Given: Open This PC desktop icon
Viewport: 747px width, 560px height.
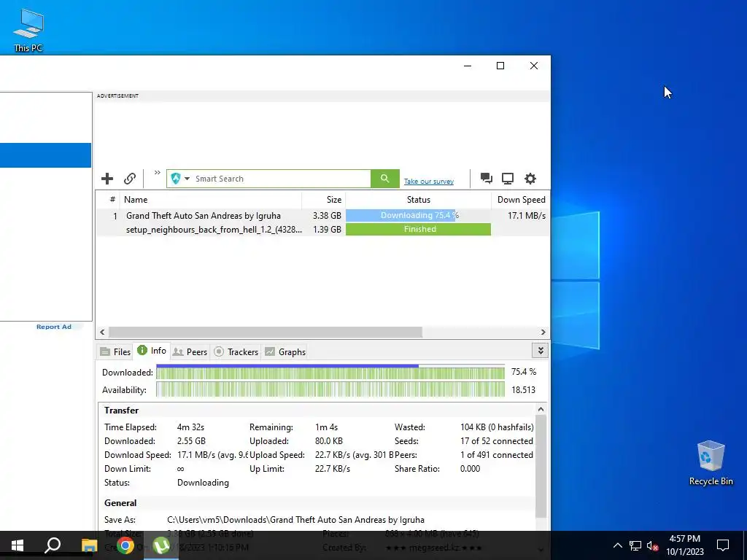Looking at the screenshot, I should (x=28, y=30).
